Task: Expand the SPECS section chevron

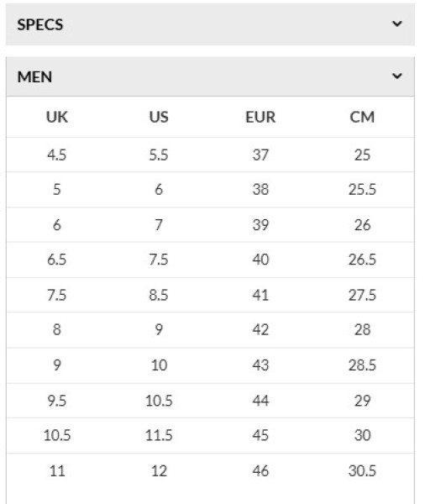Action: click(397, 24)
